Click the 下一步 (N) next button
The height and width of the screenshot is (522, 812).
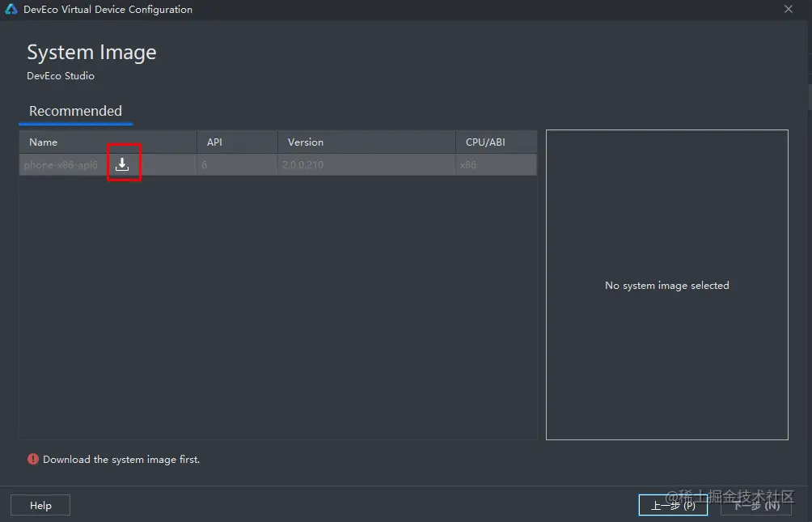(756, 506)
